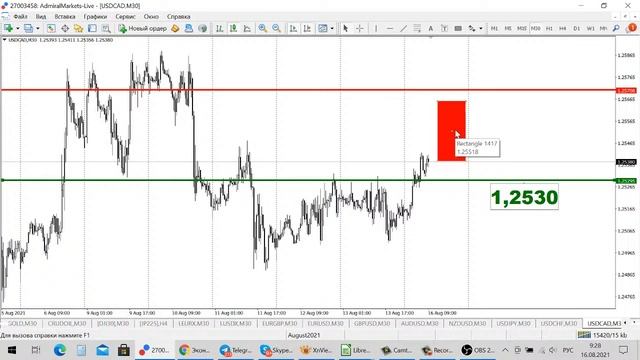Screen dimensions: 640x360
Task: Open the Графики menu
Action: tap(95, 17)
